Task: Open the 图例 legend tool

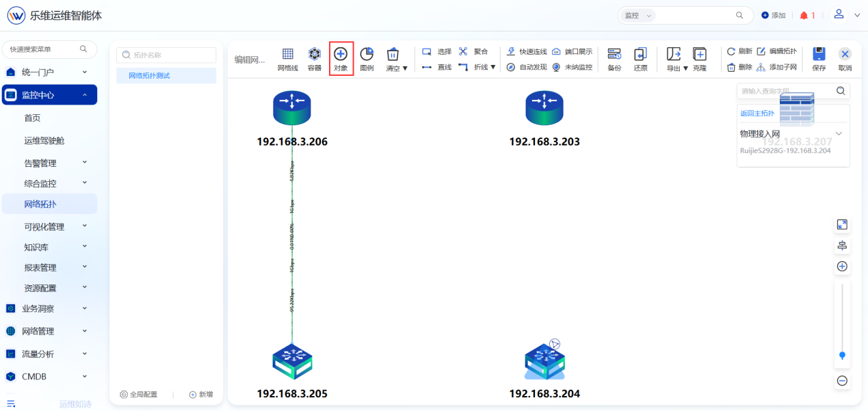Action: pos(367,59)
